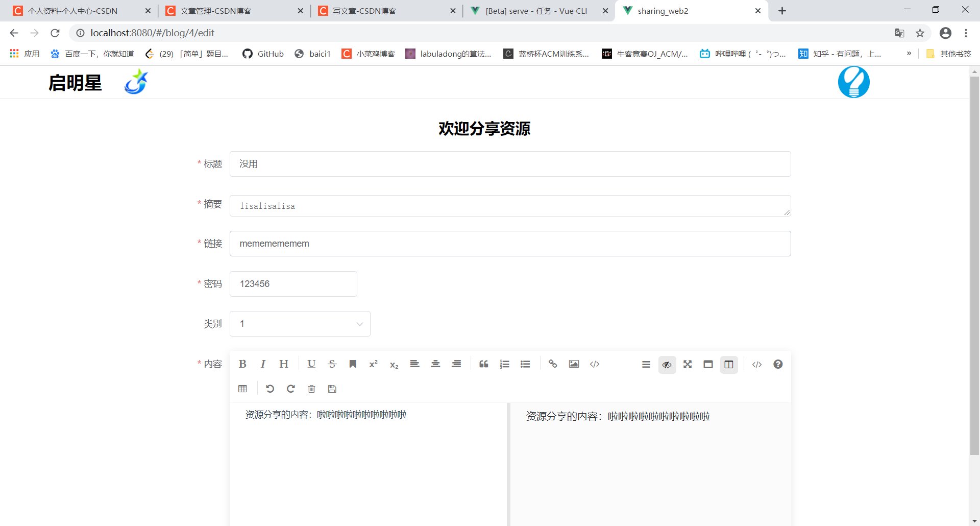Go back to the previous page
The height and width of the screenshot is (526, 980).
tap(14, 33)
